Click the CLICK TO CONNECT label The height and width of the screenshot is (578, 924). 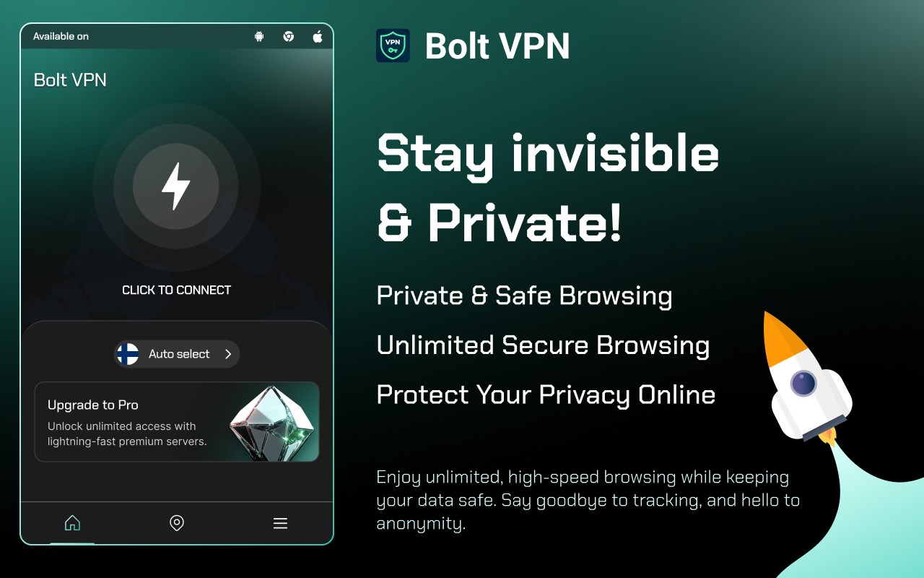pyautogui.click(x=177, y=290)
